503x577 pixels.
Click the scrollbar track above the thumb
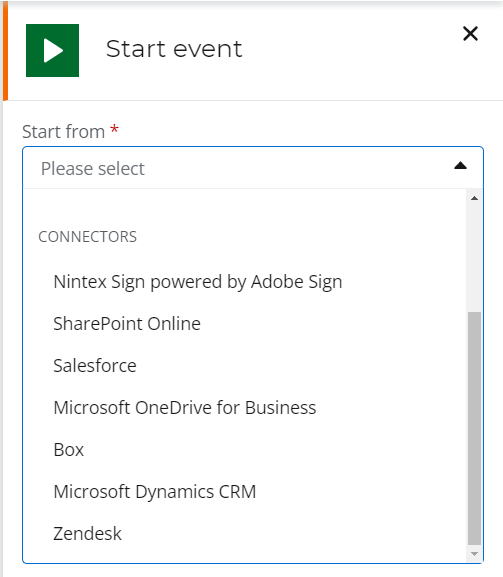474,258
